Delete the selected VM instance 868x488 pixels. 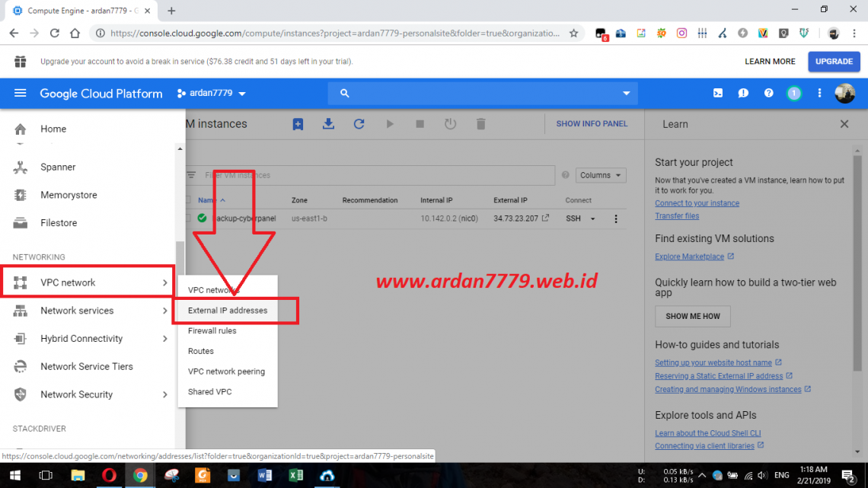click(x=480, y=123)
